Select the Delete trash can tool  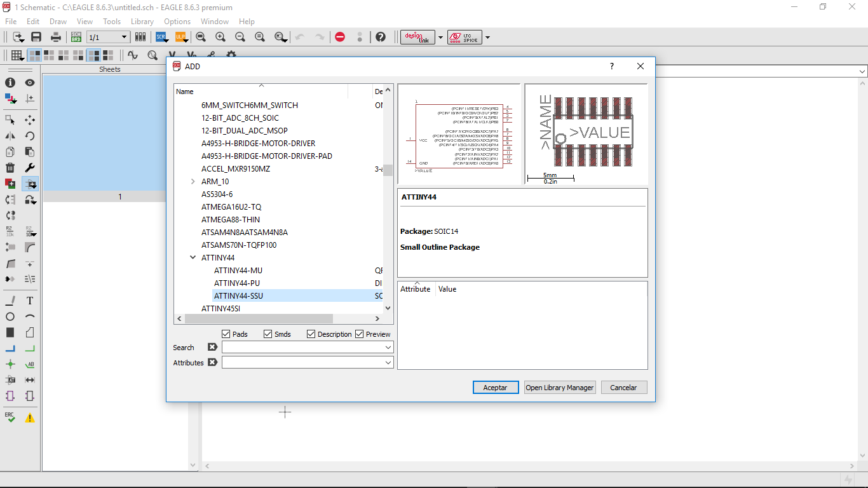coord(10,168)
